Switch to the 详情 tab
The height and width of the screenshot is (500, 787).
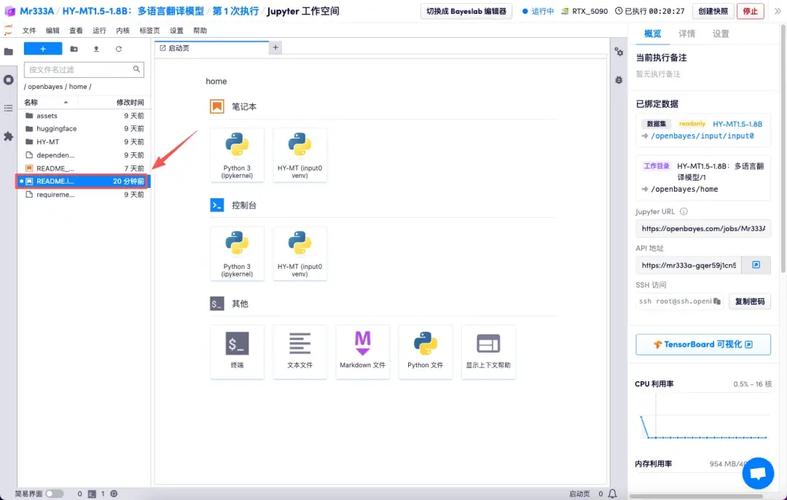[687, 34]
